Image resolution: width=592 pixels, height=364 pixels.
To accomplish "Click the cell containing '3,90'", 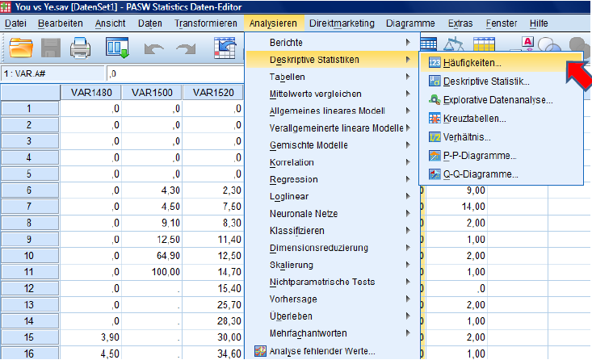I will pyautogui.click(x=91, y=337).
